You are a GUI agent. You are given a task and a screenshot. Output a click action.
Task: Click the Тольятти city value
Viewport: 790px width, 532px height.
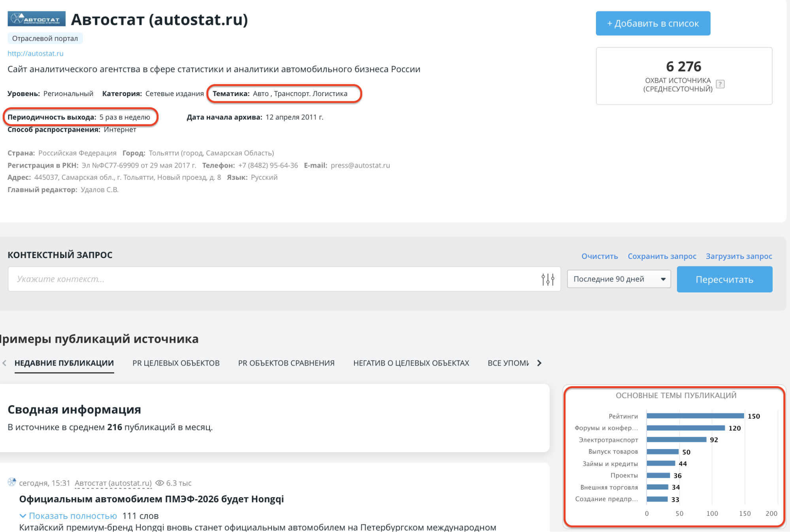[211, 153]
